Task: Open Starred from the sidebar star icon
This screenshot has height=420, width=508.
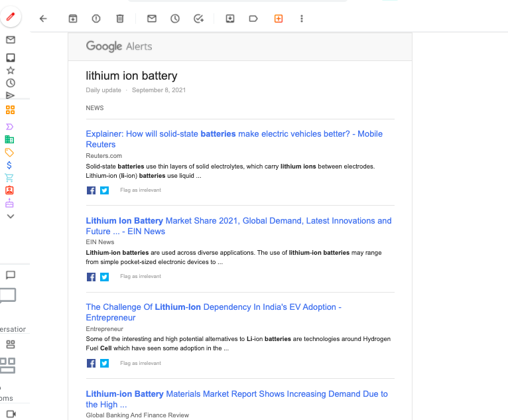Action: [11, 70]
